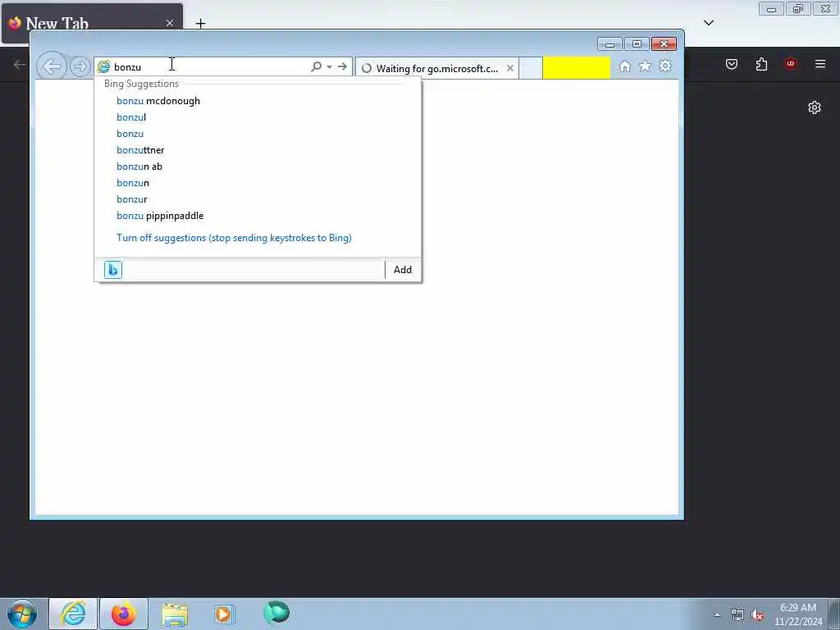The height and width of the screenshot is (630, 840).
Task: Open Firefox Pocket save icon
Action: click(x=732, y=64)
